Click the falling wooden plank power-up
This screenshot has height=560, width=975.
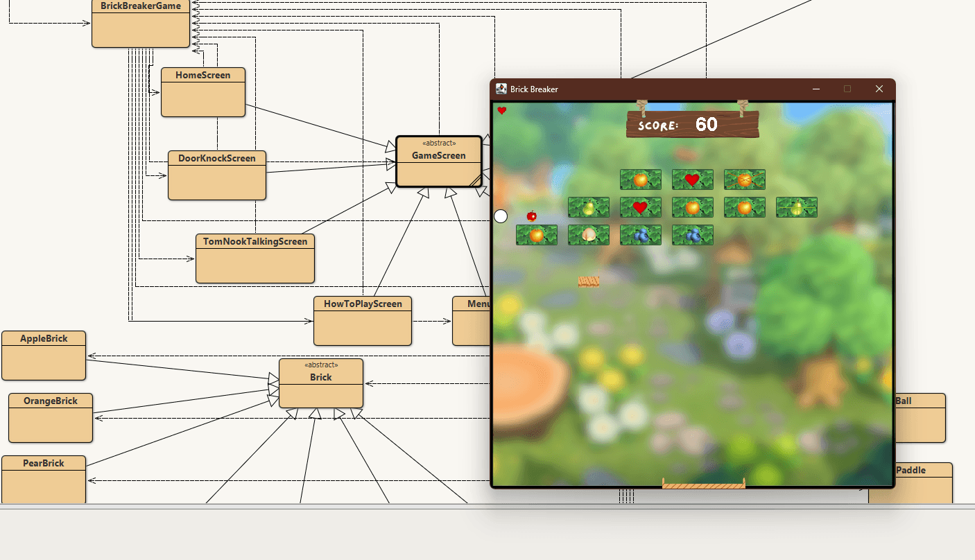click(587, 281)
